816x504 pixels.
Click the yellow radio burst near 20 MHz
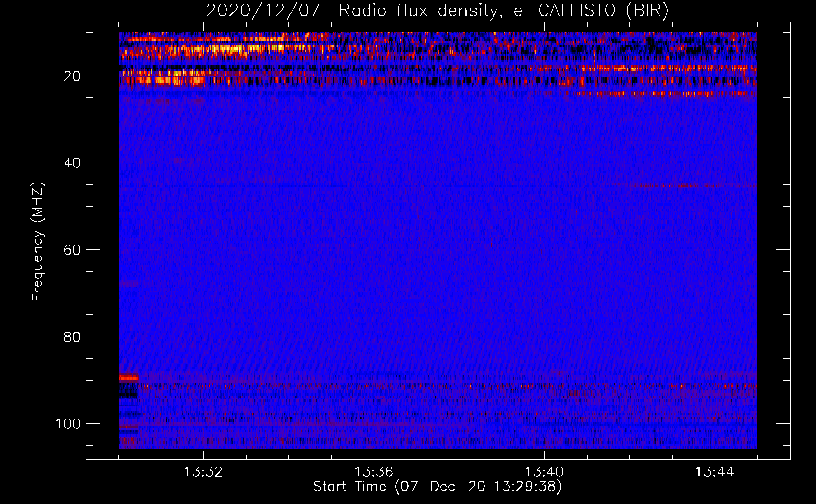(x=164, y=78)
